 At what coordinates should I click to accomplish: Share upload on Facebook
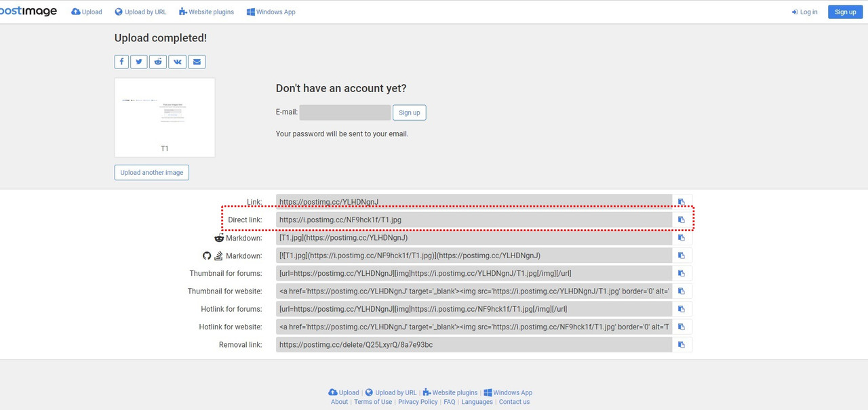(x=121, y=62)
